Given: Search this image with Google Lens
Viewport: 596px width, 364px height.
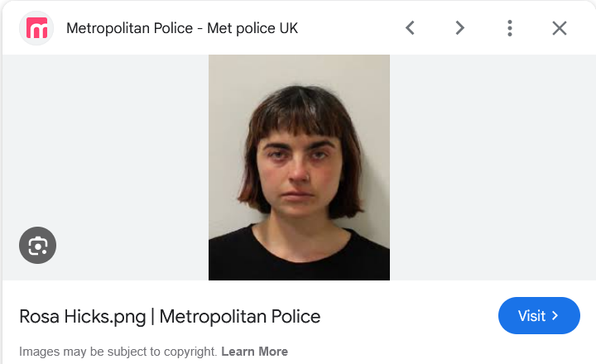Looking at the screenshot, I should [x=37, y=246].
